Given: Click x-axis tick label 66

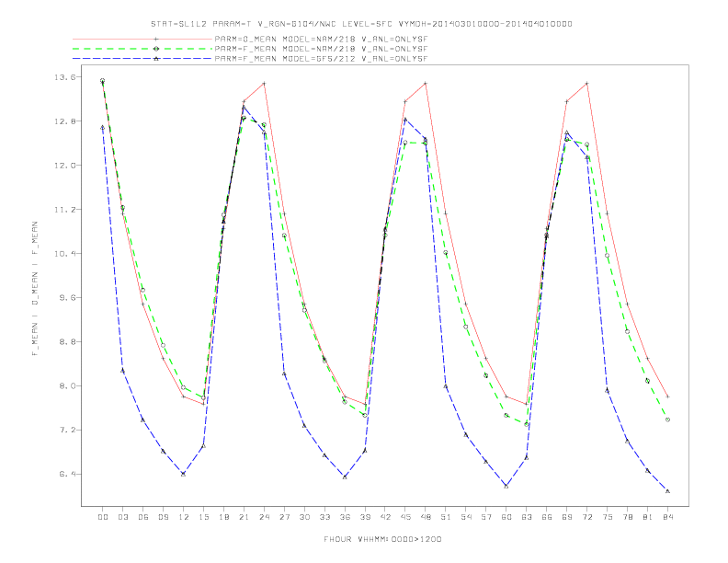Looking at the screenshot, I should click(x=547, y=517).
